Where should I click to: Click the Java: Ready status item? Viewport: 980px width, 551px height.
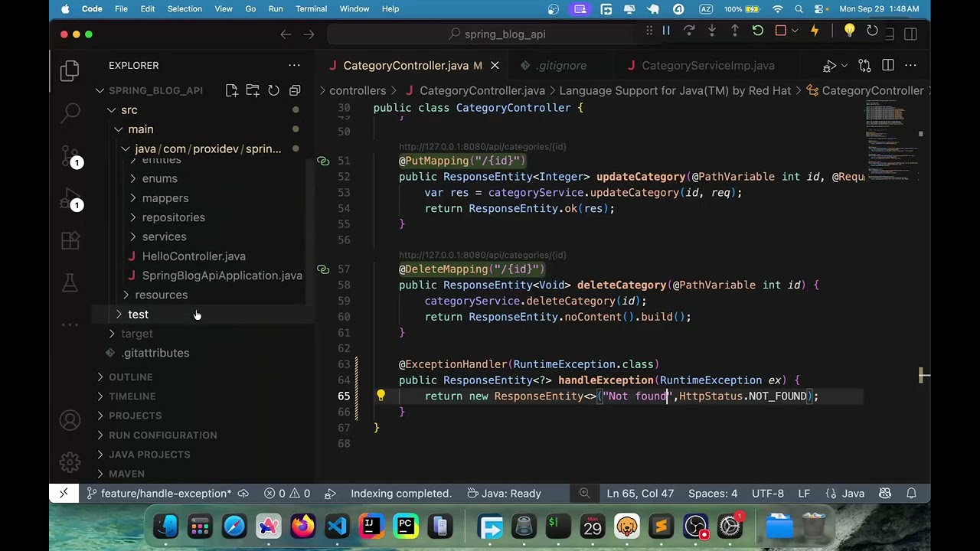point(504,494)
